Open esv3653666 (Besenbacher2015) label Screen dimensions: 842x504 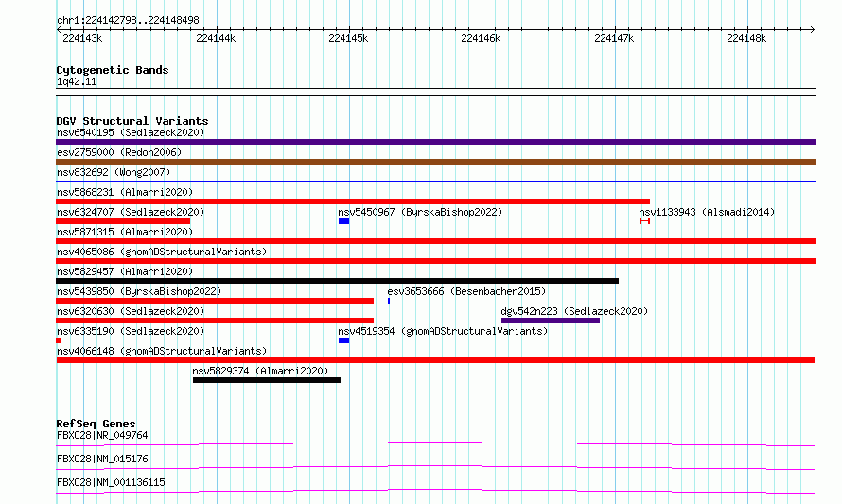tap(466, 291)
